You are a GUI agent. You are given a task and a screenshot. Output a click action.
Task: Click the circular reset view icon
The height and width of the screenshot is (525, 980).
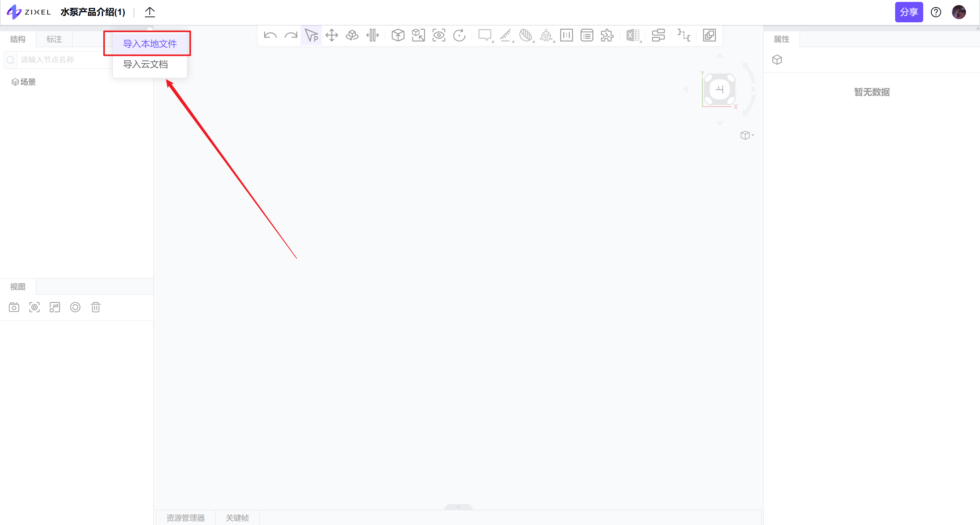[75, 307]
